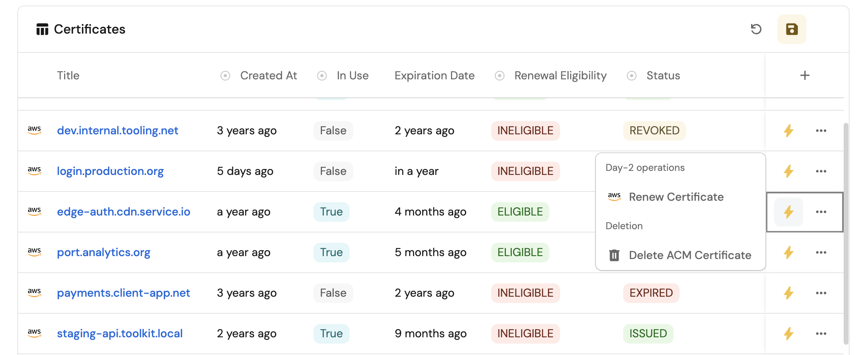Click the reset table refresh icon
The image size is (868, 355).
[x=756, y=29]
